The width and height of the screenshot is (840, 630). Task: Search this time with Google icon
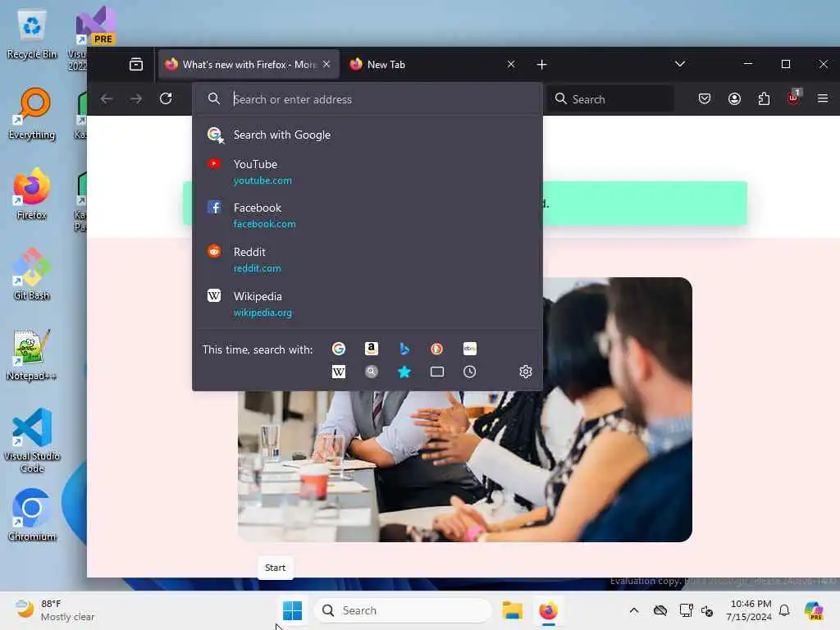(339, 349)
